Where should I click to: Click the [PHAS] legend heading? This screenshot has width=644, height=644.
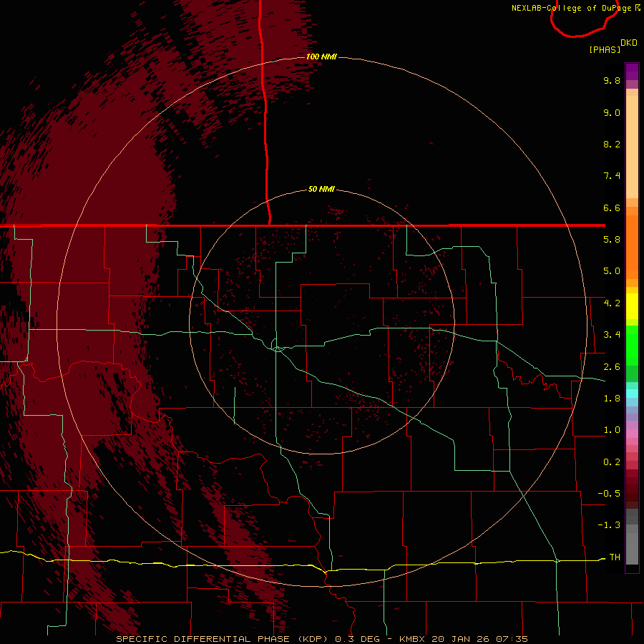605,49
